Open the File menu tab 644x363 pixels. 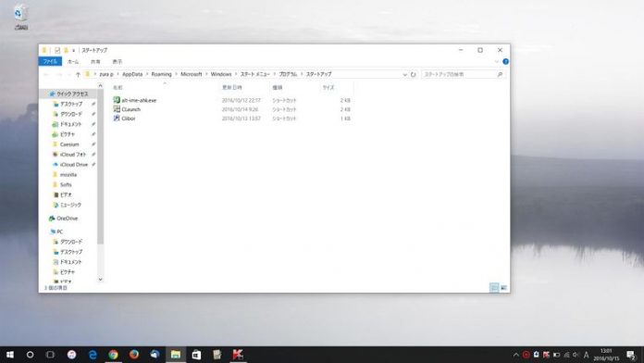pos(50,62)
